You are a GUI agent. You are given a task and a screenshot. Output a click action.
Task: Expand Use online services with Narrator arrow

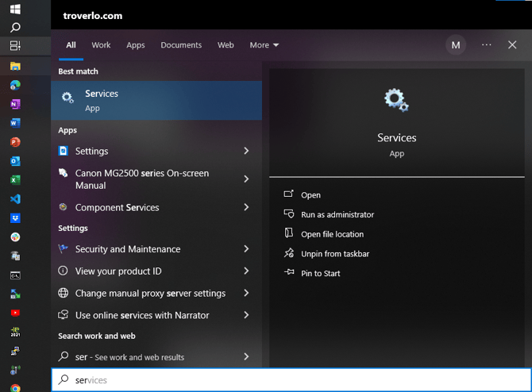tap(246, 315)
